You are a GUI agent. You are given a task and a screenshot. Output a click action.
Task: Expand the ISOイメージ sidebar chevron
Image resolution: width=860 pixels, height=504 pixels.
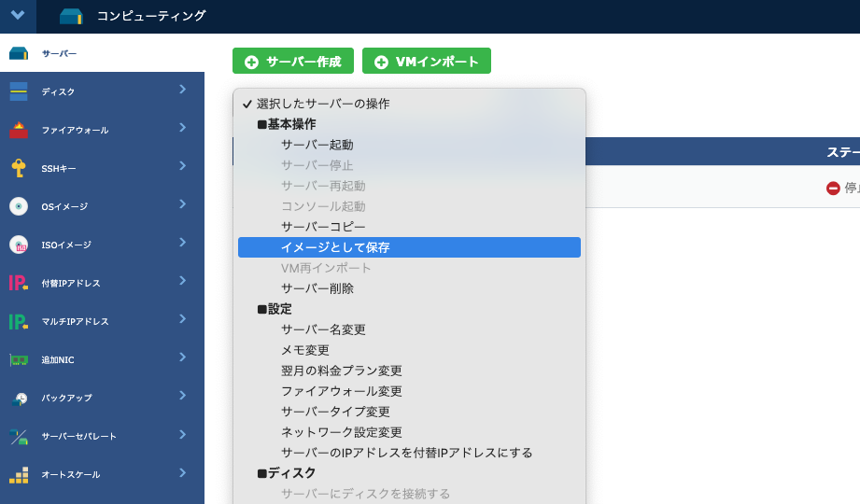[x=183, y=243]
